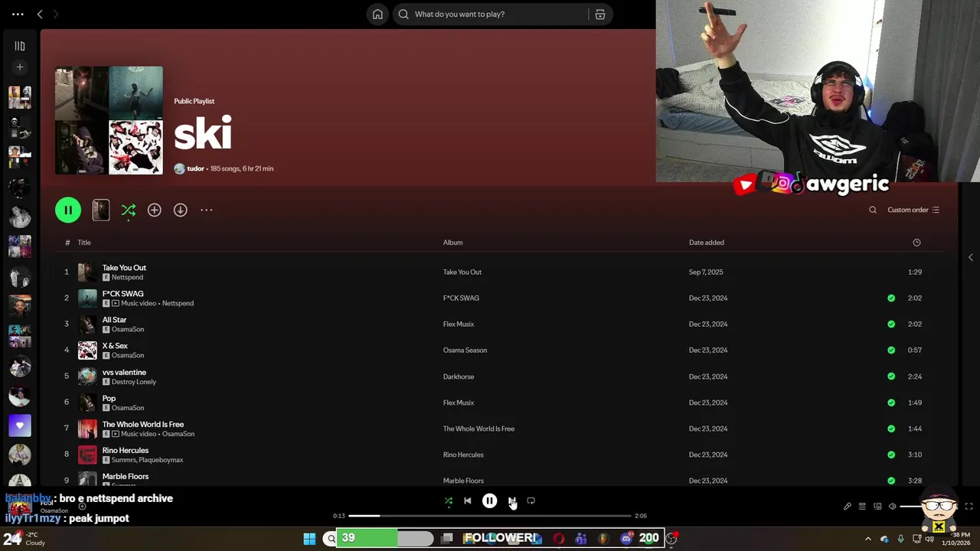Open the taskbar clock showing 1/10/2026
The height and width of the screenshot is (551, 980).
[x=957, y=539]
